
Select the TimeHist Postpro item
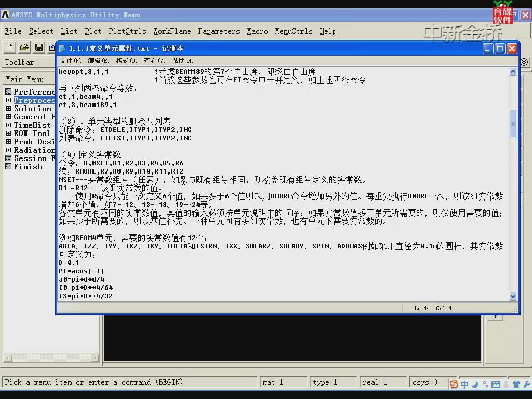click(32, 125)
